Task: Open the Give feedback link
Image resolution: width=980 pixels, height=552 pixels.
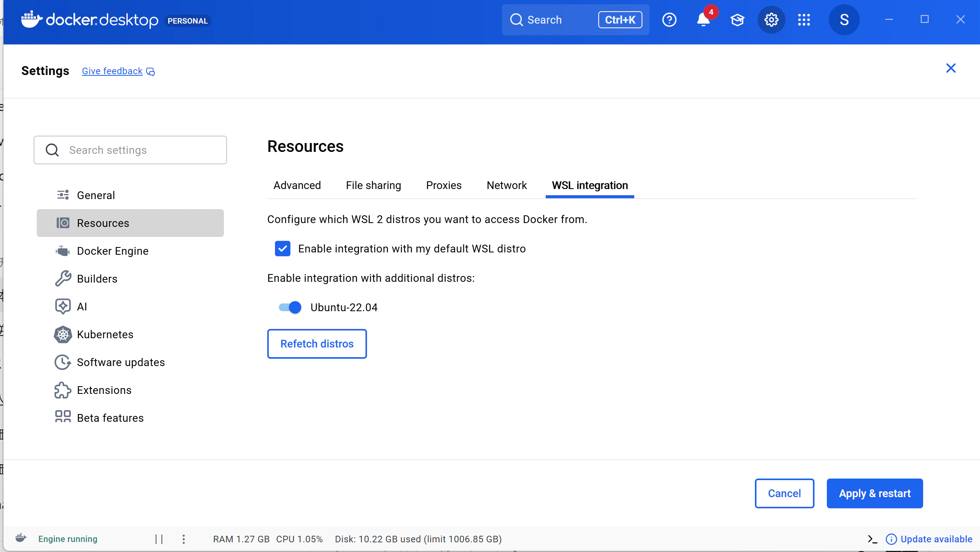Action: [112, 71]
